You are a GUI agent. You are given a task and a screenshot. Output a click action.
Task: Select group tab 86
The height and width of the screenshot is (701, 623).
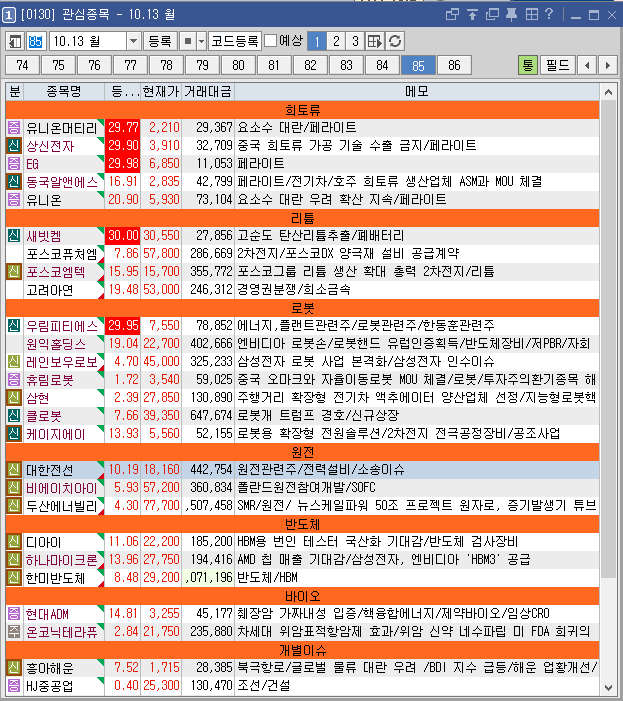[454, 65]
